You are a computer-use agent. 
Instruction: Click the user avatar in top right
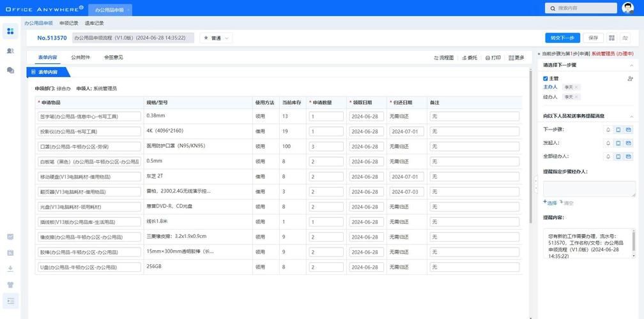click(627, 8)
